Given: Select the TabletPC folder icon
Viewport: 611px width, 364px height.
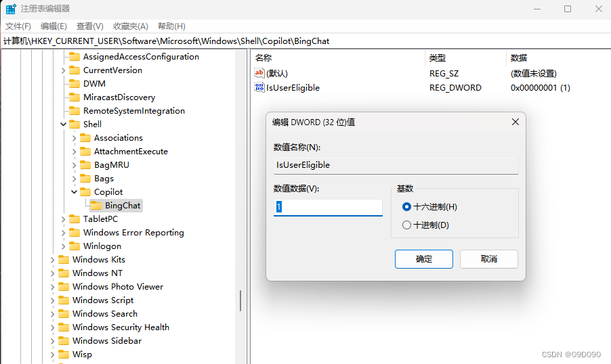Looking at the screenshot, I should pos(75,219).
